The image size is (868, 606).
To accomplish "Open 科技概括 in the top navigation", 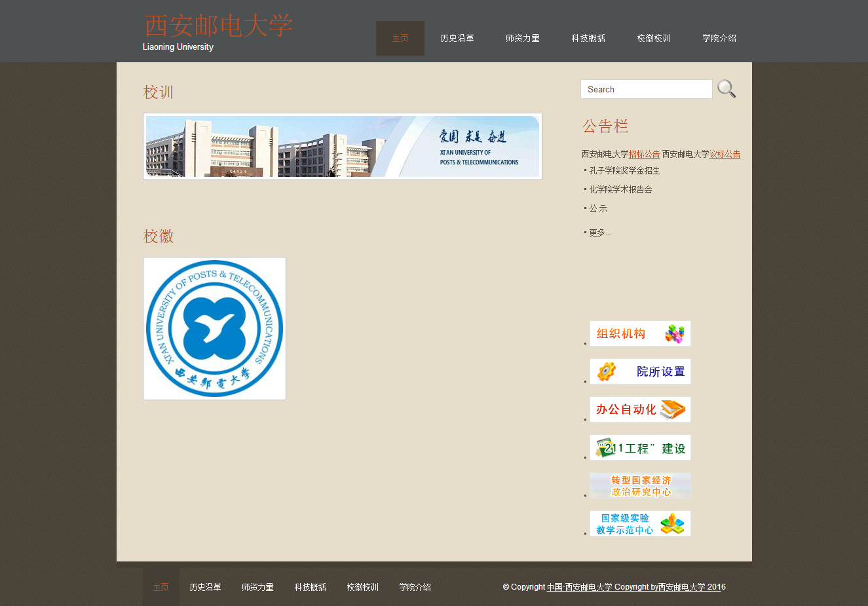I will pyautogui.click(x=588, y=39).
